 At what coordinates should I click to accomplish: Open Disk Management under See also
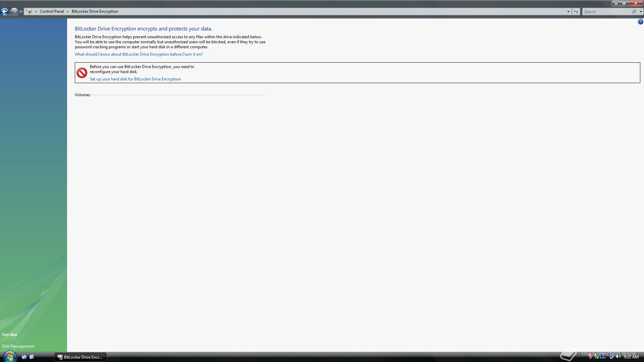click(x=18, y=346)
